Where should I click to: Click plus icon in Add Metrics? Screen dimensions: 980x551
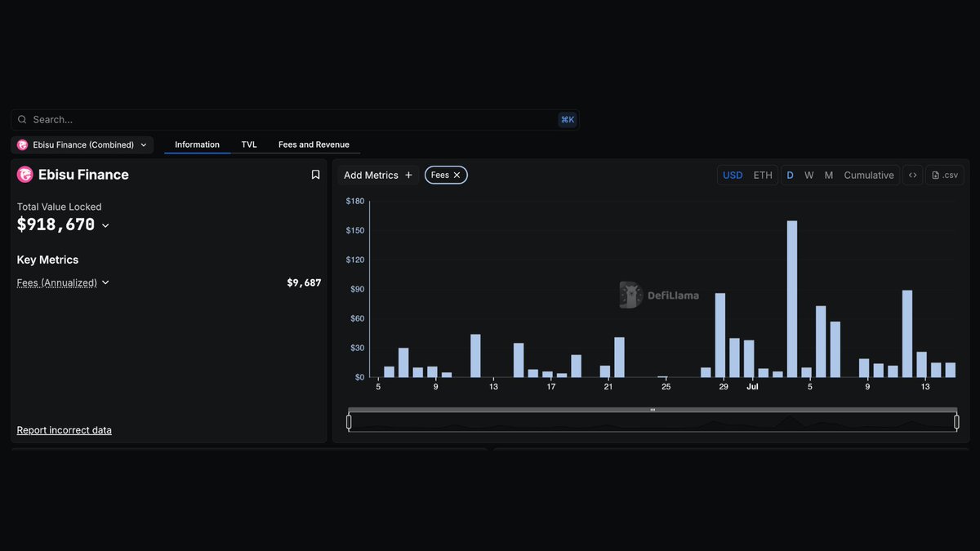(x=408, y=176)
